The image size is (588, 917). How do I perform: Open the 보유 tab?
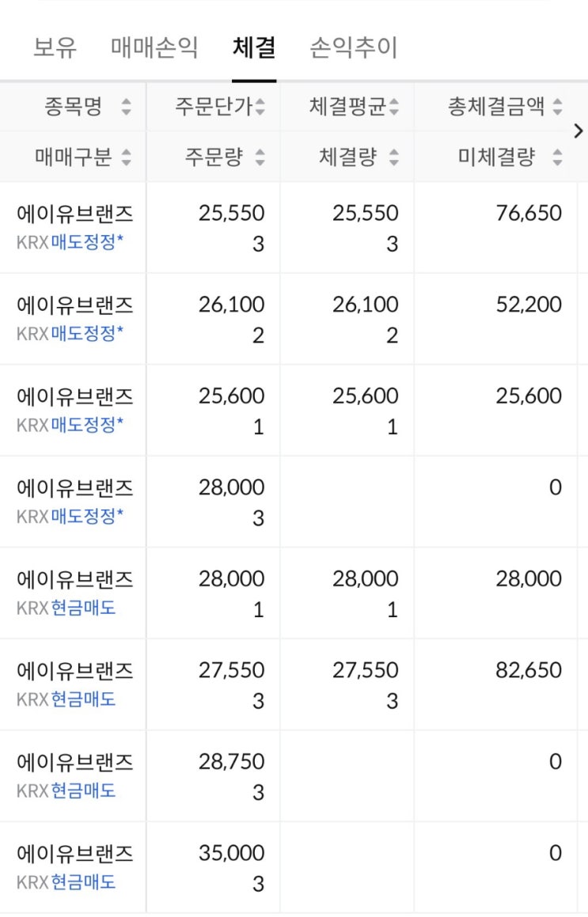pos(55,48)
